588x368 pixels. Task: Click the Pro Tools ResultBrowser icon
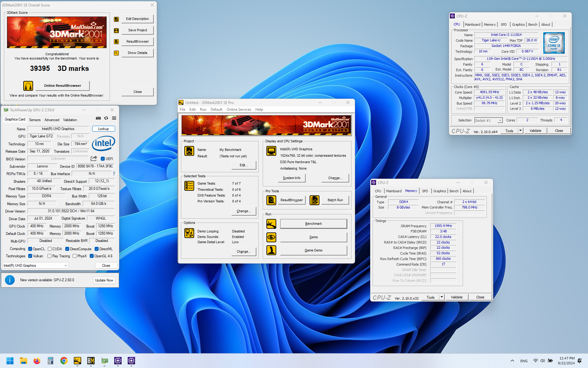(271, 200)
